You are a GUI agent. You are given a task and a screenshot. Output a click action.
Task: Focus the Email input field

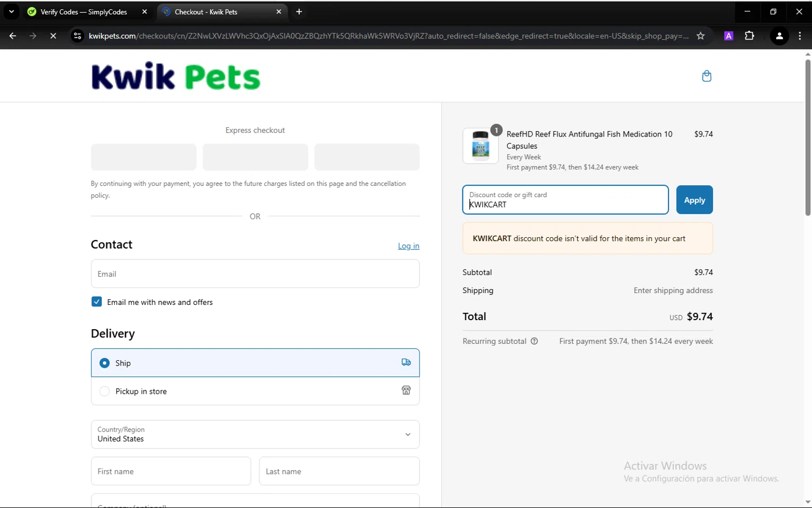255,273
